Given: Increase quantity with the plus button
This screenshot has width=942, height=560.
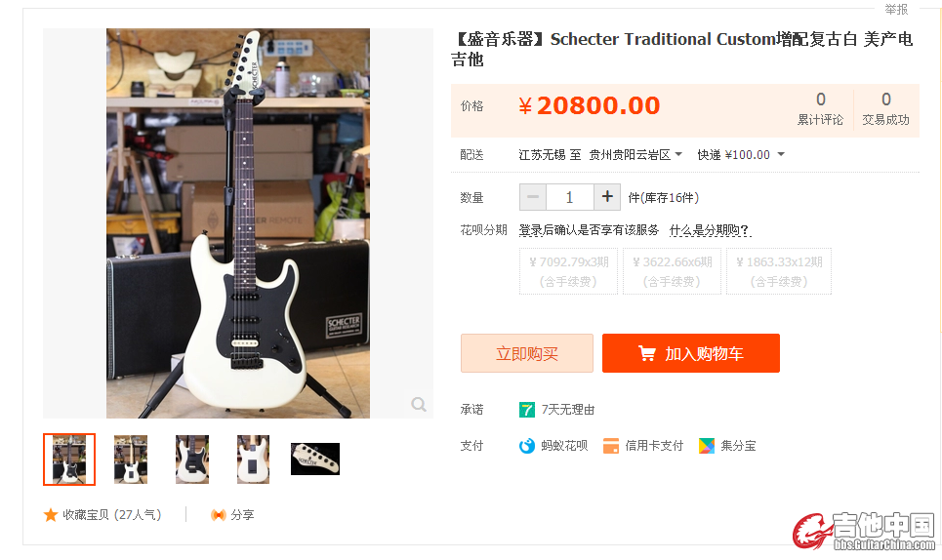Looking at the screenshot, I should click(x=607, y=197).
